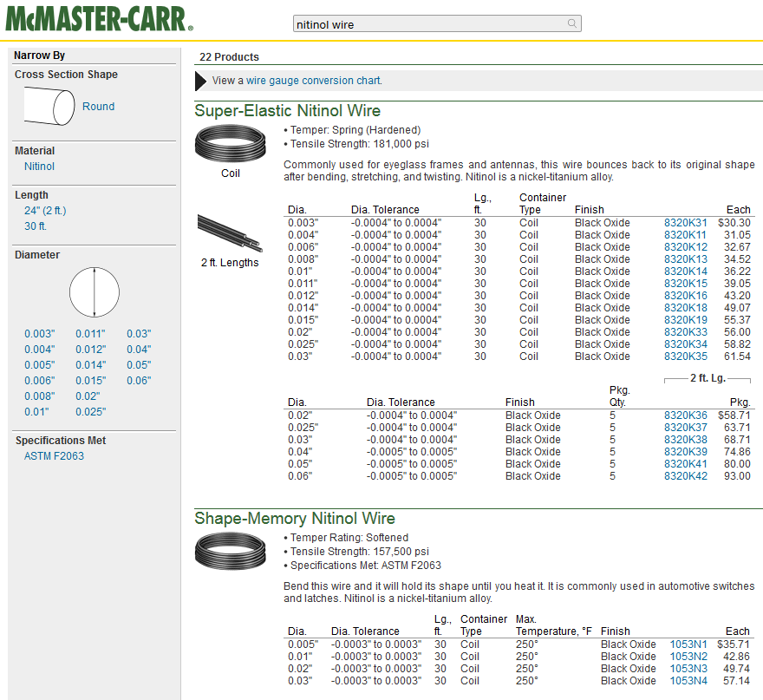Open the wire gauge conversion chart link
This screenshot has width=763, height=700.
click(313, 81)
